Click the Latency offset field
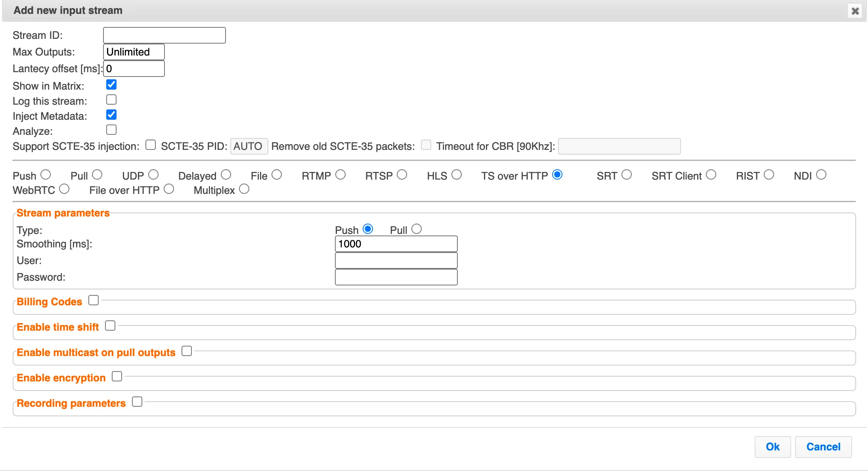The image size is (868, 471). 134,69
